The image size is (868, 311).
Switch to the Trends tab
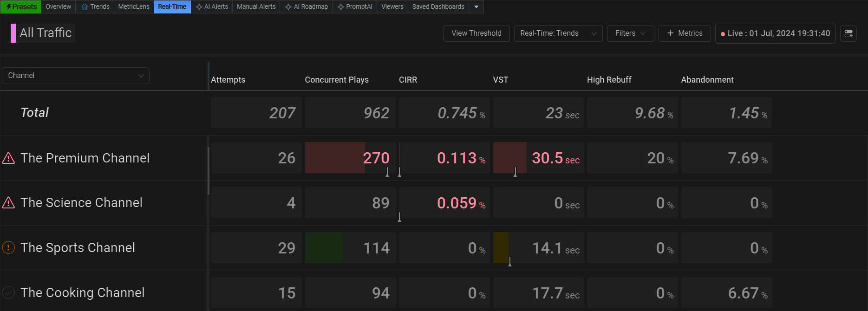point(95,7)
